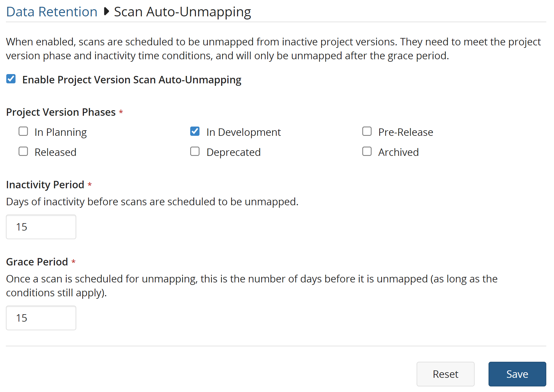
Task: Check the In Planning phase
Action: [x=23, y=131]
